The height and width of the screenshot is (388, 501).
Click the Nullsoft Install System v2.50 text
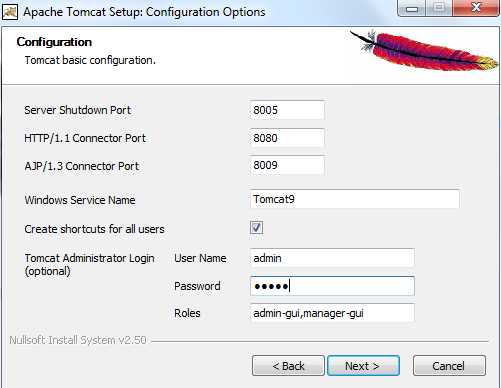(78, 340)
